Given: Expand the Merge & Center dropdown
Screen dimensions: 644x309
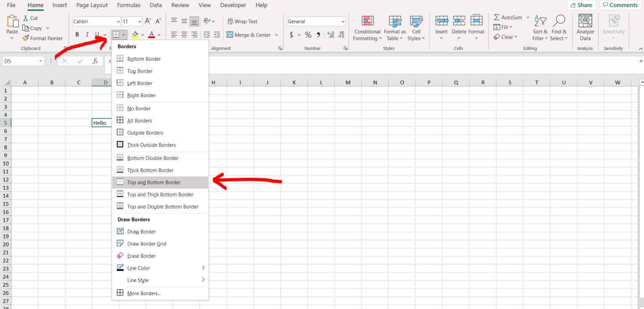Looking at the screenshot, I should click(276, 35).
